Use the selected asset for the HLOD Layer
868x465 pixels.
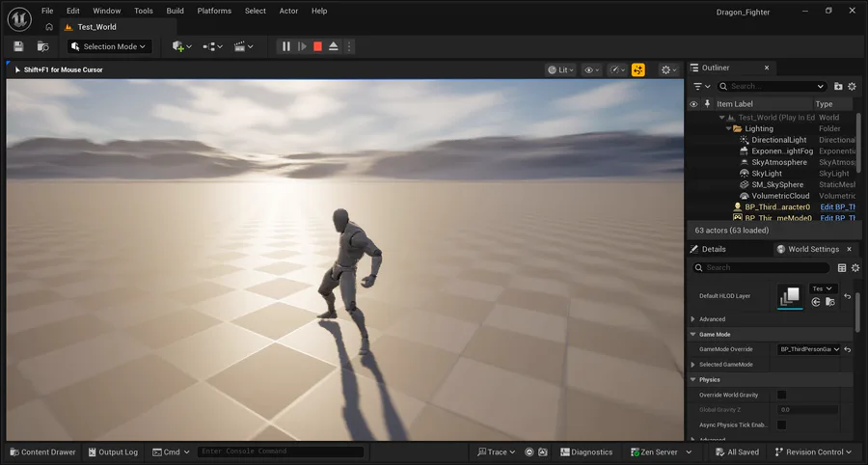(815, 302)
